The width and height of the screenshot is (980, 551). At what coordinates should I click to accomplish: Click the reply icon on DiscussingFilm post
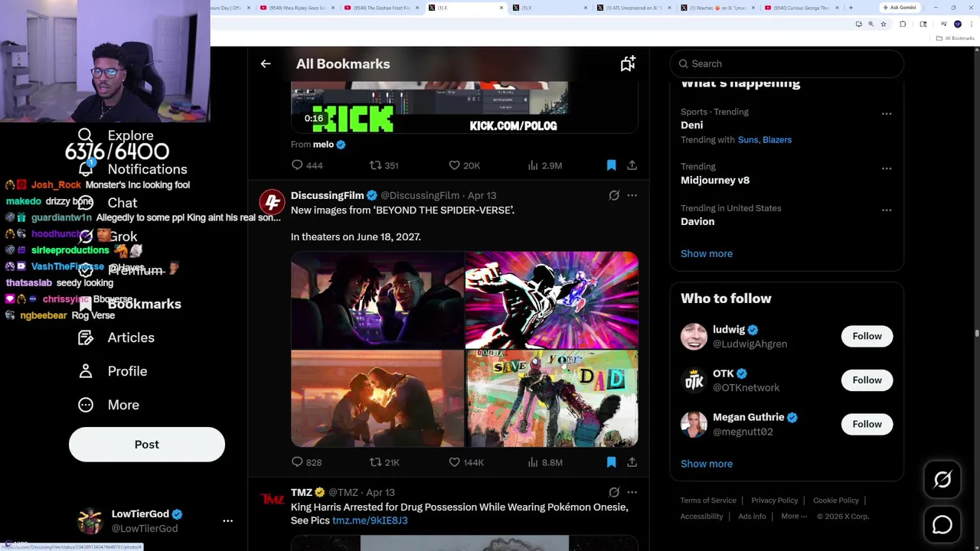[x=297, y=462]
